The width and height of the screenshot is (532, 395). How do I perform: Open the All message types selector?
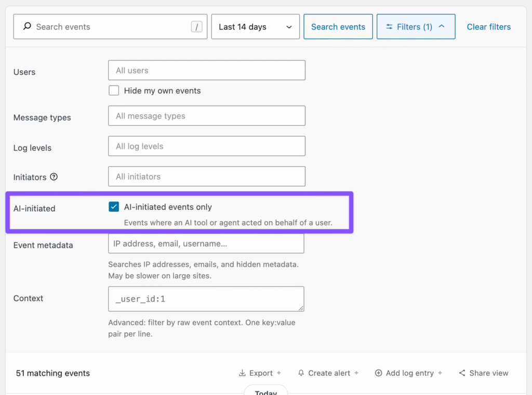pyautogui.click(x=207, y=116)
